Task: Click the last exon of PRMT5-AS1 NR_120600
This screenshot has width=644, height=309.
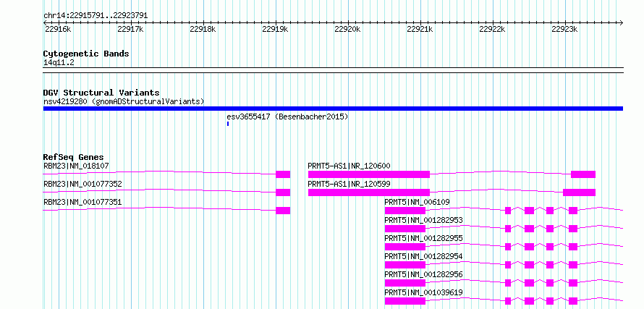Action: click(x=583, y=174)
